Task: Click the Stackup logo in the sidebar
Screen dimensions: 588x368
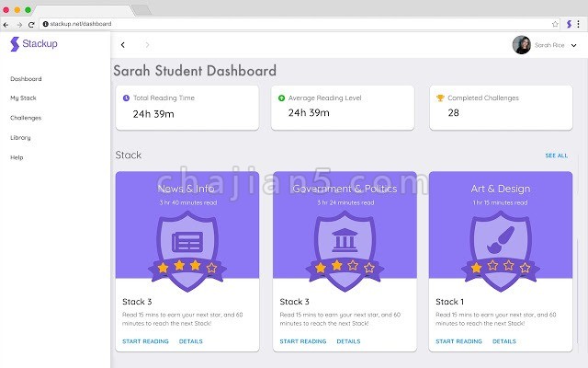Action: 34,43
